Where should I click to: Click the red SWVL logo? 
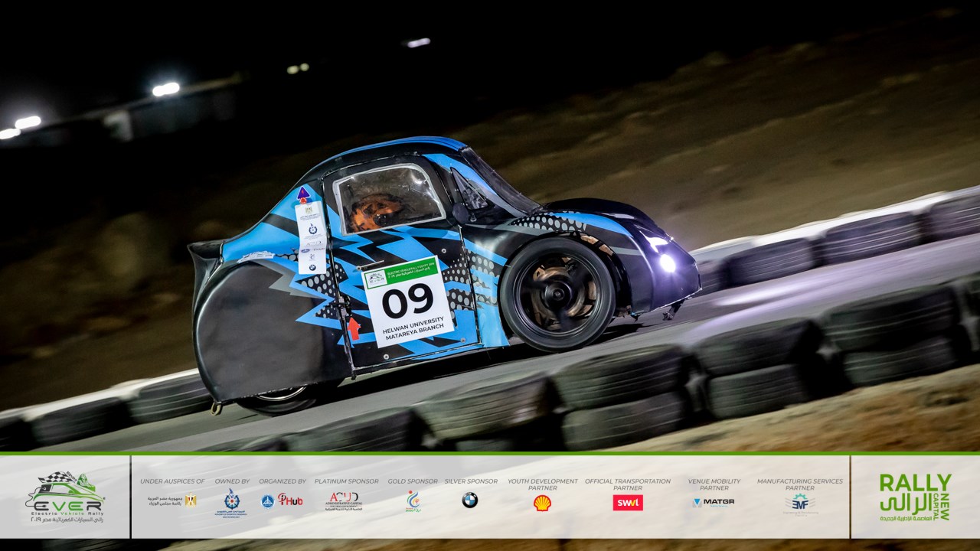(628, 502)
